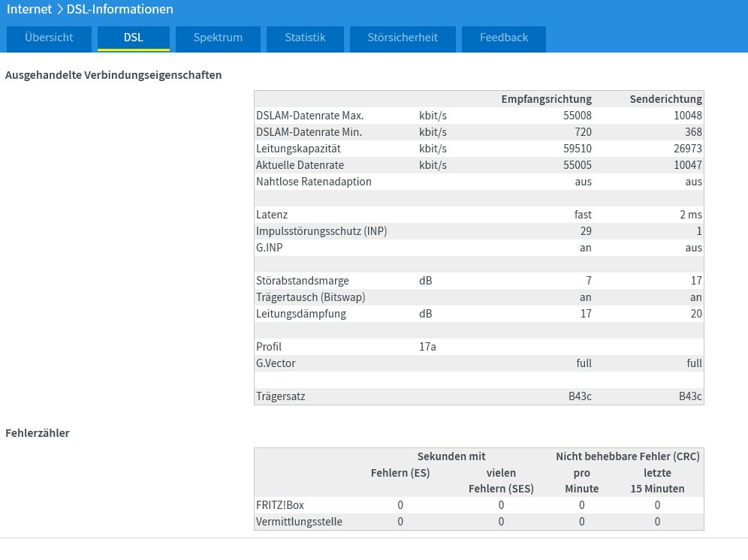Switch to the Spektrum tab

[218, 38]
